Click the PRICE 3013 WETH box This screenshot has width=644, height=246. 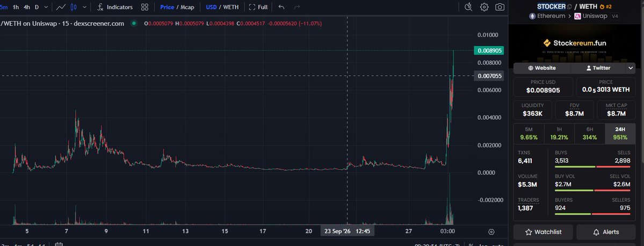pyautogui.click(x=606, y=86)
